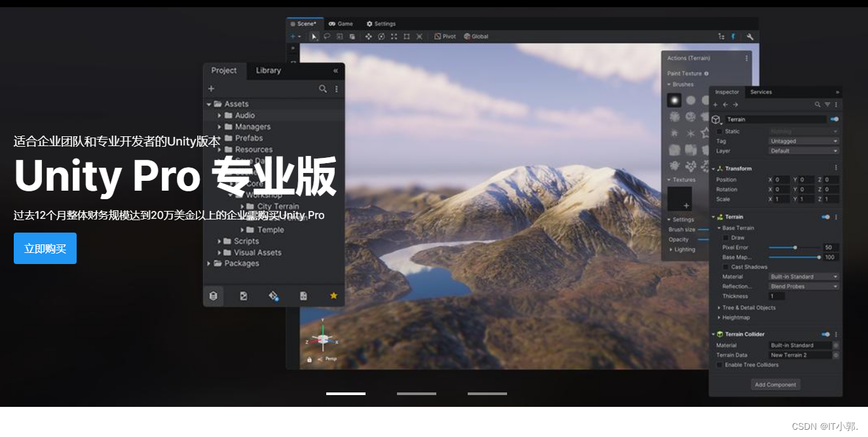Collapse Project panel with double chevron
The height and width of the screenshot is (437, 868).
coord(335,71)
